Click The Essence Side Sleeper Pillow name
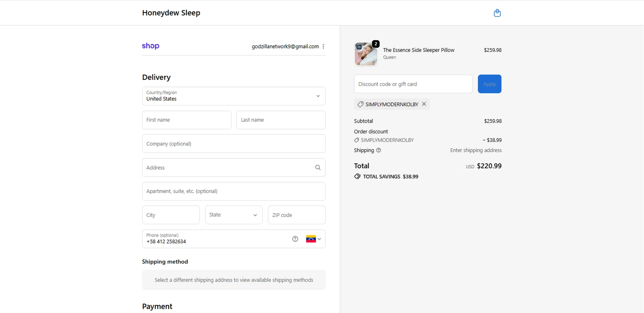 tap(419, 50)
